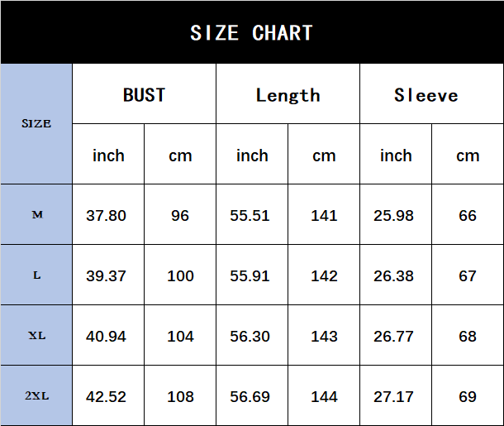Click the 143 cm length value
The image size is (504, 426).
pyautogui.click(x=324, y=336)
